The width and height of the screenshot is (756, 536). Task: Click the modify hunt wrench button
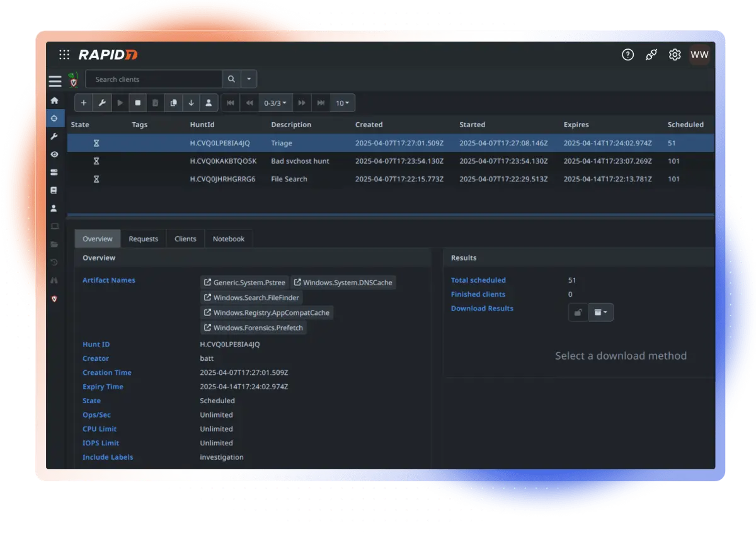pyautogui.click(x=102, y=103)
